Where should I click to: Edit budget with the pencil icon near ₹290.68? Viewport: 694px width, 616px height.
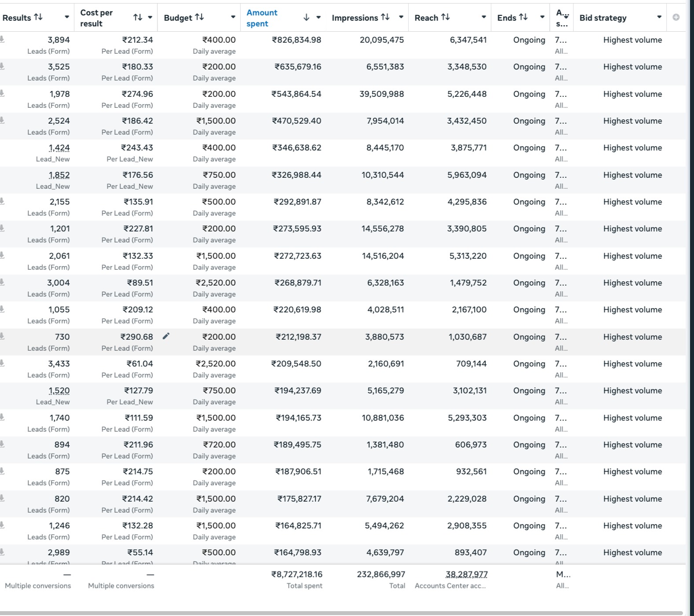click(166, 337)
